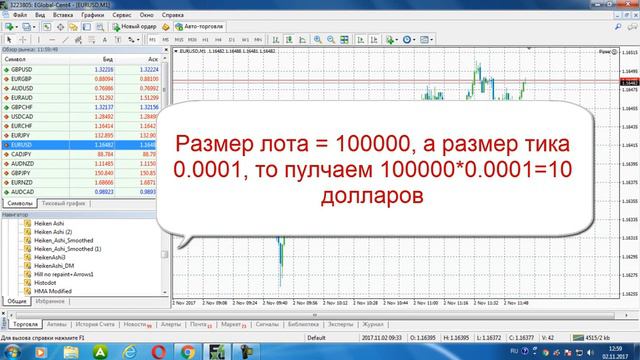The height and width of the screenshot is (360, 640).
Task: Open the История Счета terminal tab
Action: click(x=95, y=324)
